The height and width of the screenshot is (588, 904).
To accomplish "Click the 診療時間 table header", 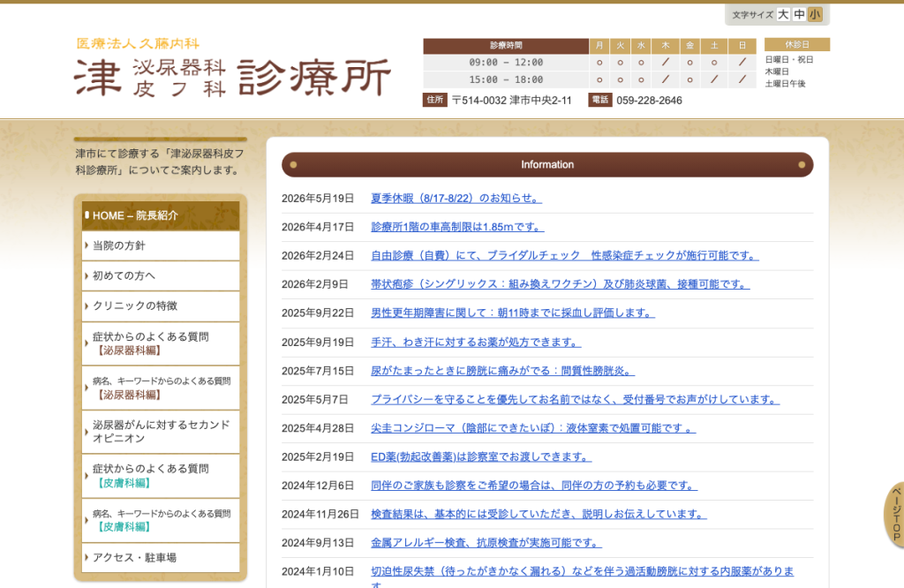I will (506, 46).
